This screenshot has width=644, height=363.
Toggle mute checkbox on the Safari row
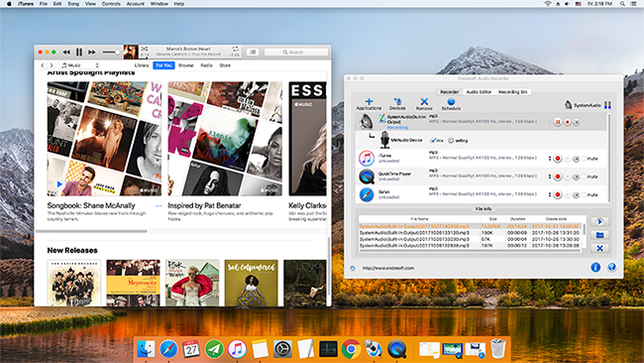[x=584, y=194]
